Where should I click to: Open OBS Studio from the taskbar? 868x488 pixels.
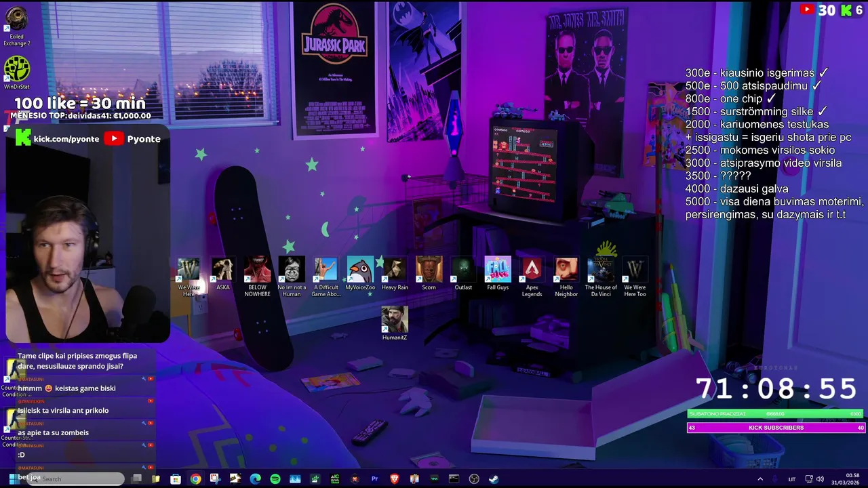coord(474,479)
